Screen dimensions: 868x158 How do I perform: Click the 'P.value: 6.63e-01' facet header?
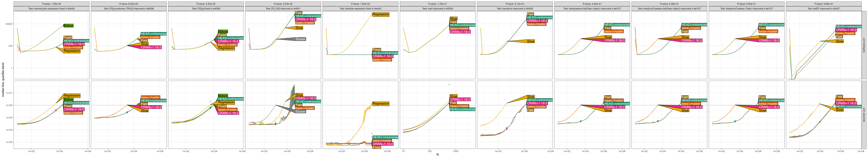pyautogui.click(x=746, y=4)
